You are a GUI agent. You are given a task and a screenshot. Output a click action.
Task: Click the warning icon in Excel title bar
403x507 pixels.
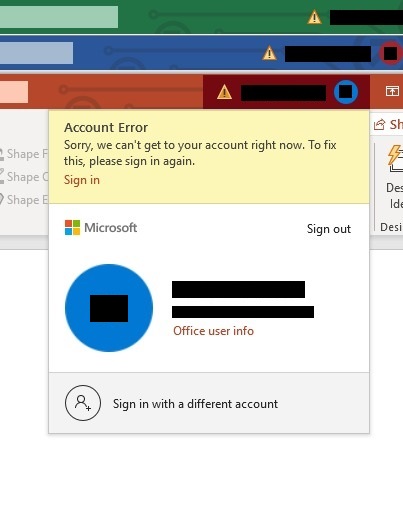[x=314, y=17]
